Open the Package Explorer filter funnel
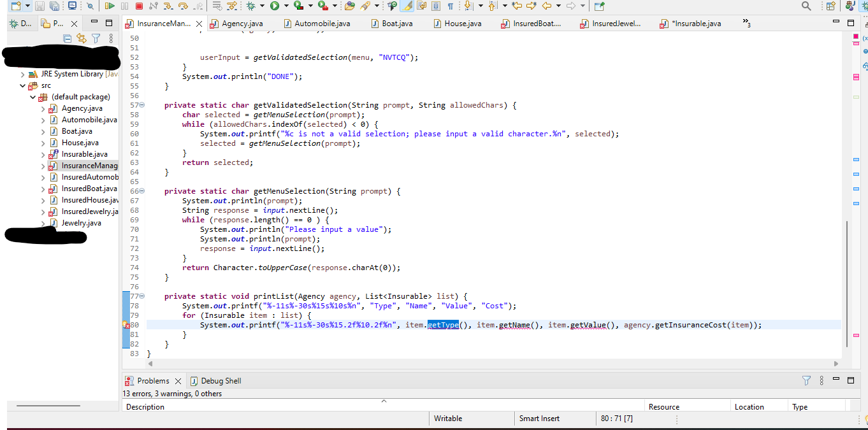The height and width of the screenshot is (430, 868). point(96,38)
